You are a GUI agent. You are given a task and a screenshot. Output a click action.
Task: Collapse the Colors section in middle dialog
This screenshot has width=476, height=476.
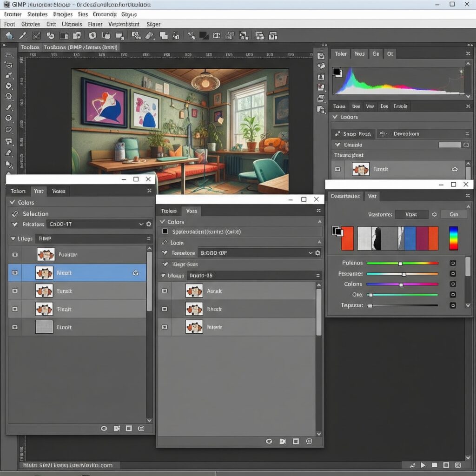pos(162,222)
